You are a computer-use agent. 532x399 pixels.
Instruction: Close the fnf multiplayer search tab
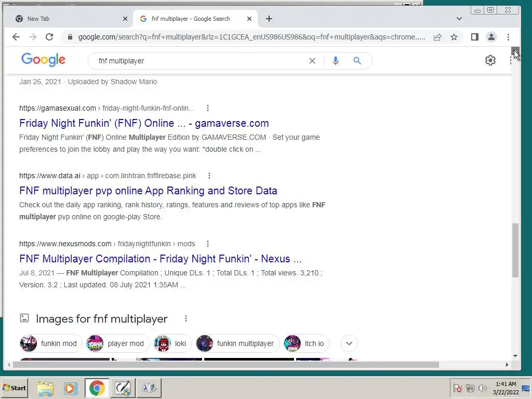(249, 19)
